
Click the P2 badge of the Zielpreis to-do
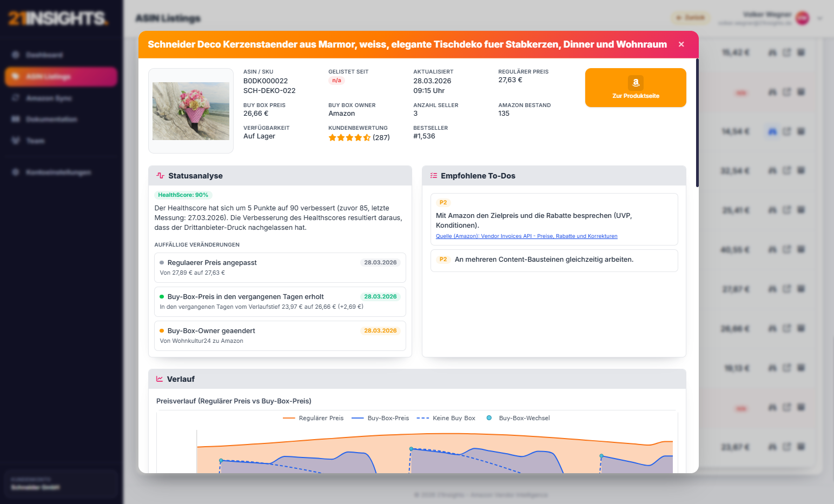(443, 202)
